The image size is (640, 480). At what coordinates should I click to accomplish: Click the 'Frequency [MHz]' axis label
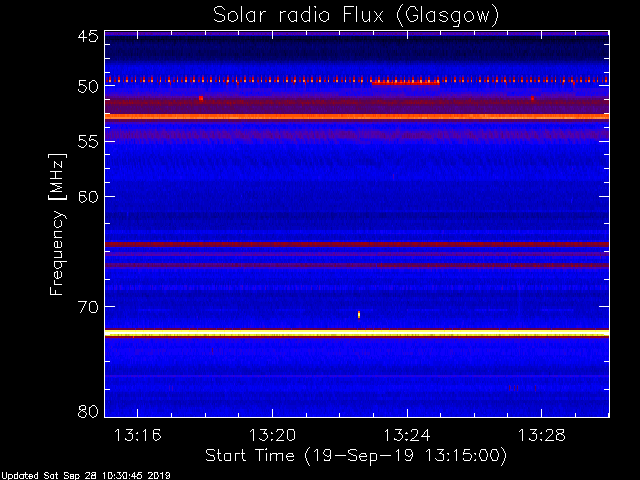pos(57,224)
